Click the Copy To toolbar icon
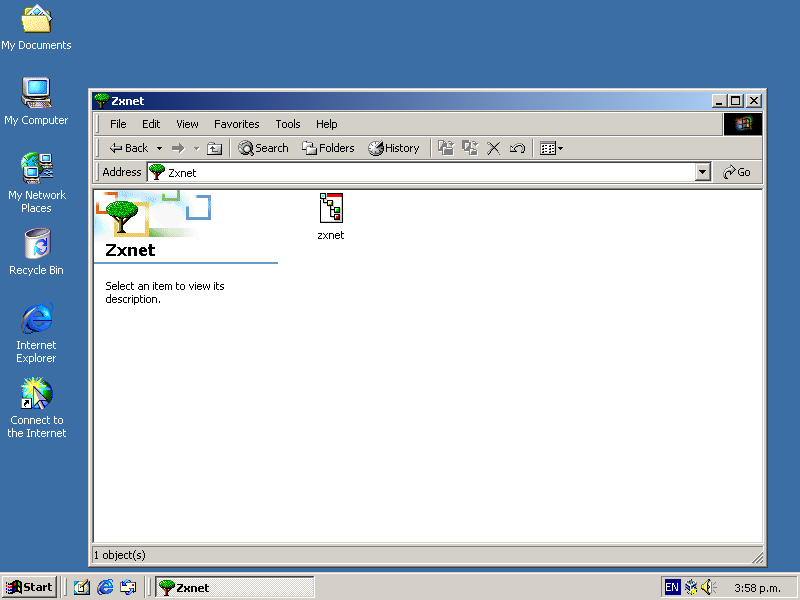 [470, 148]
